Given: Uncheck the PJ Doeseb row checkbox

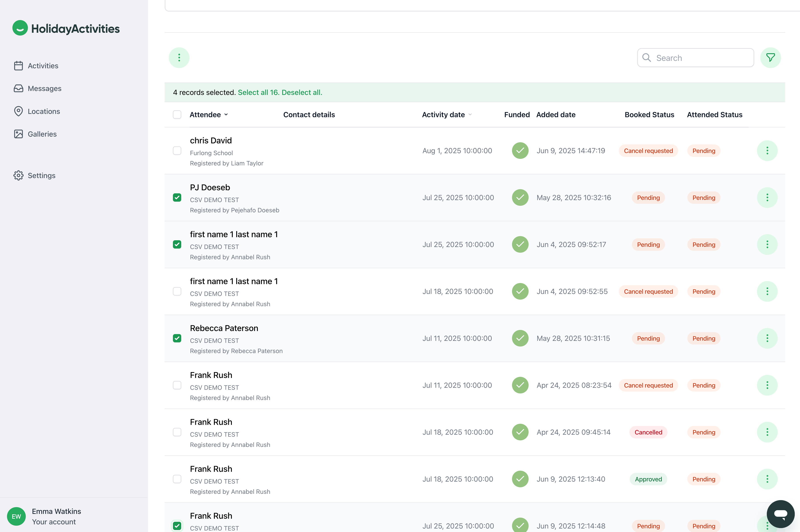Looking at the screenshot, I should point(177,197).
